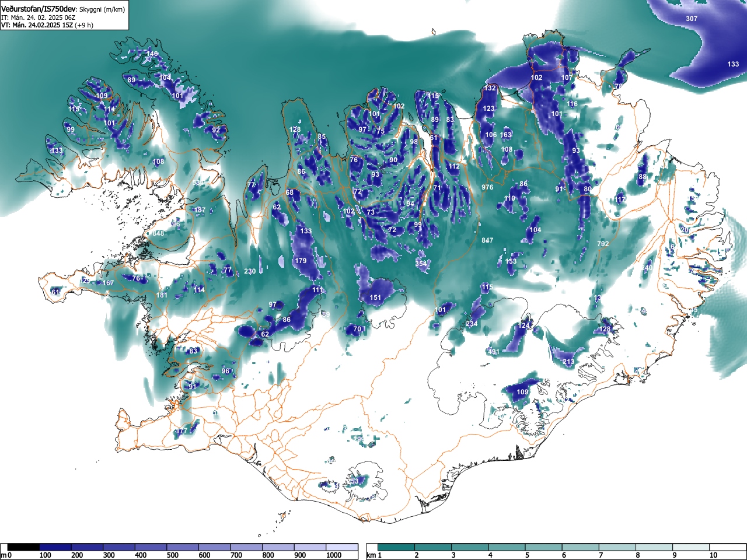747x560 pixels.
Task: Click the black swatch in meter legend
Action: [23, 547]
